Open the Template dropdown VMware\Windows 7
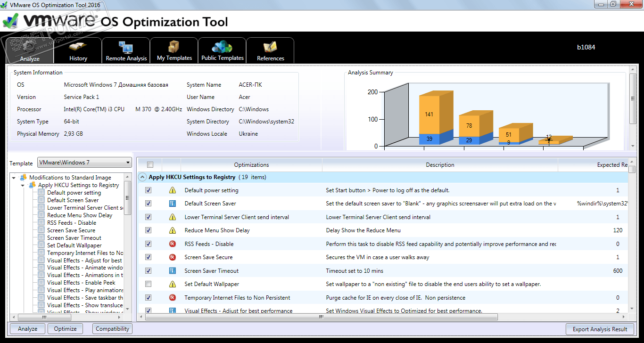644x343 pixels. pos(84,163)
